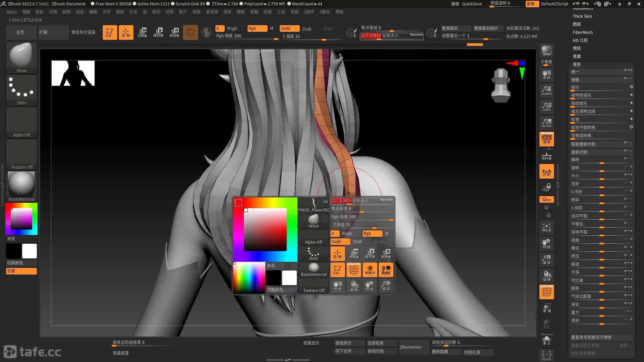Viewport: 644px width, 362px height.
Task: Click the Xpose icon
Action: point(546,356)
